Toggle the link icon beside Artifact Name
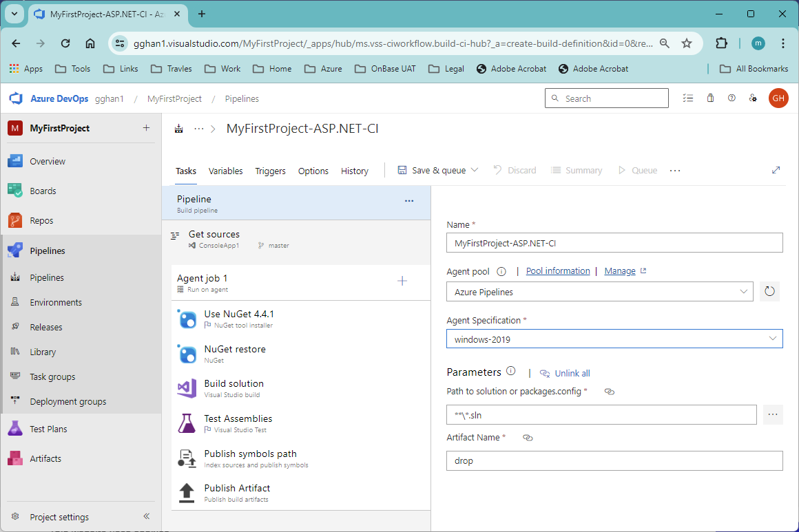799x532 pixels. 528,437
